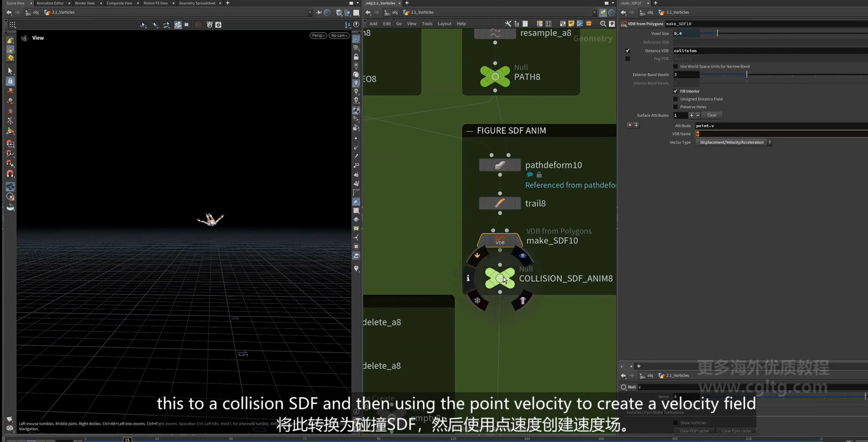868x442 pixels.
Task: Collapse the FIGURE SDF ANIM network box
Action: tap(469, 131)
